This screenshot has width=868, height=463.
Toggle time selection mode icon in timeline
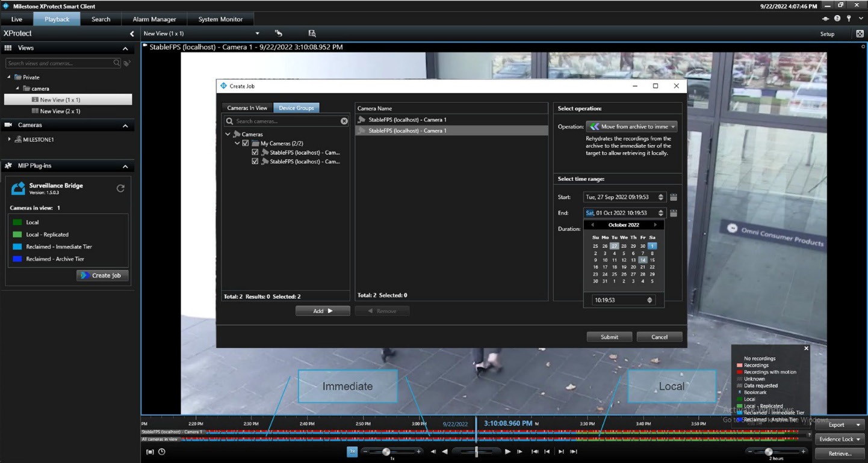(150, 452)
